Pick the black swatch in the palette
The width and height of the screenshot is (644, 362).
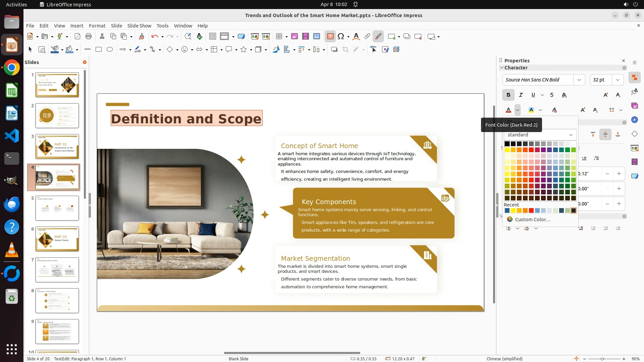click(x=507, y=144)
